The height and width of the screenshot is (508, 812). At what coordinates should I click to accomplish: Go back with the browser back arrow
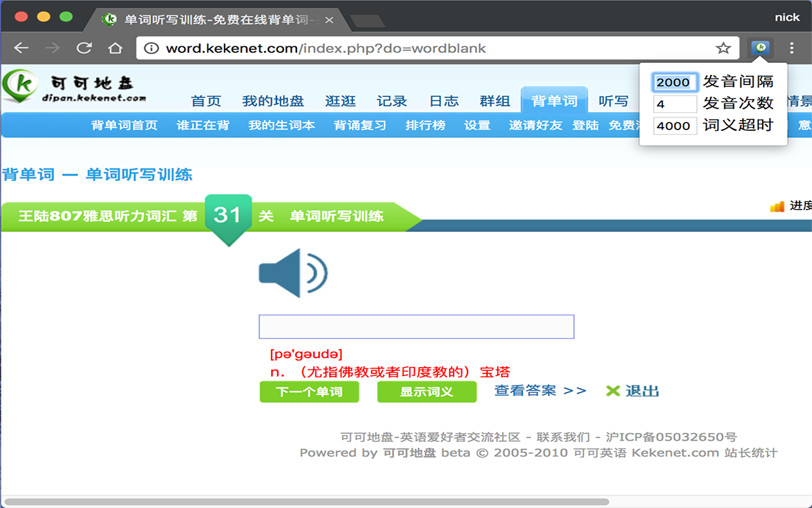(x=22, y=48)
